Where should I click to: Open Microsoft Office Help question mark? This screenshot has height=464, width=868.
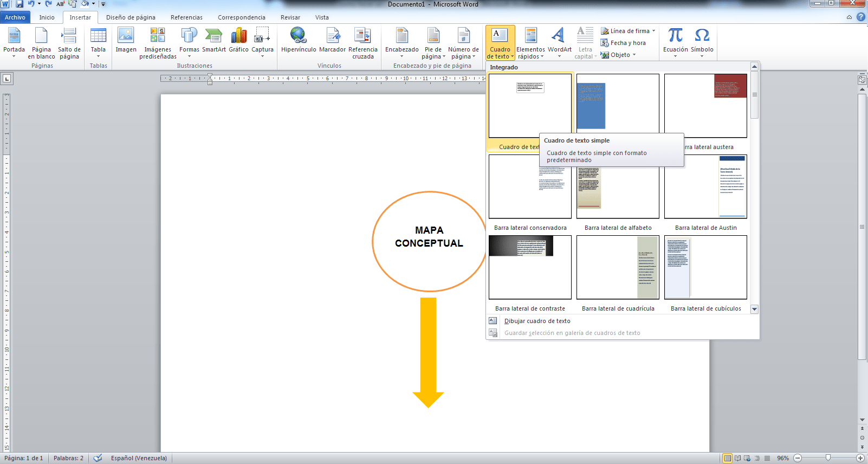(860, 17)
